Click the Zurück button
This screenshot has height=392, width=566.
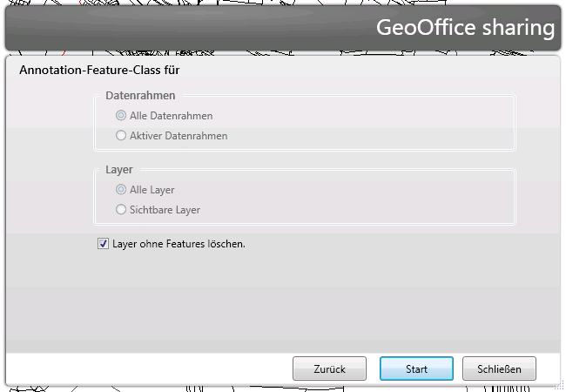point(329,369)
